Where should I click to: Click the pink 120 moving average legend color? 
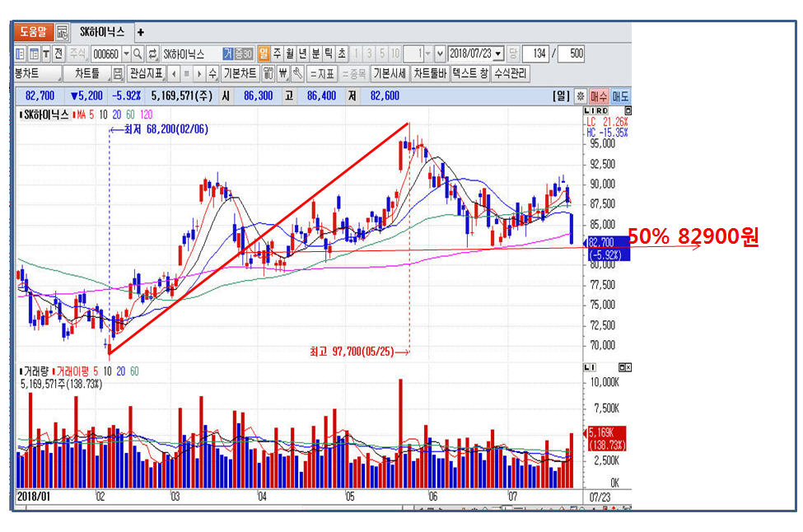(147, 114)
